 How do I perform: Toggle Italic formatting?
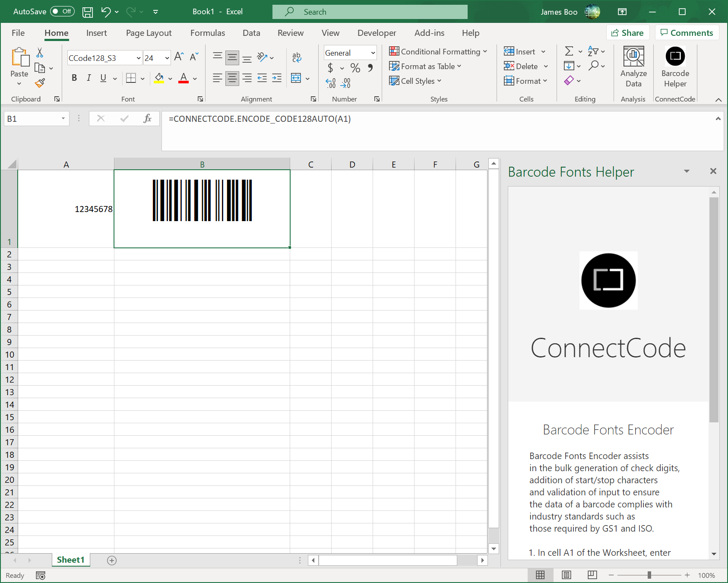tap(89, 78)
